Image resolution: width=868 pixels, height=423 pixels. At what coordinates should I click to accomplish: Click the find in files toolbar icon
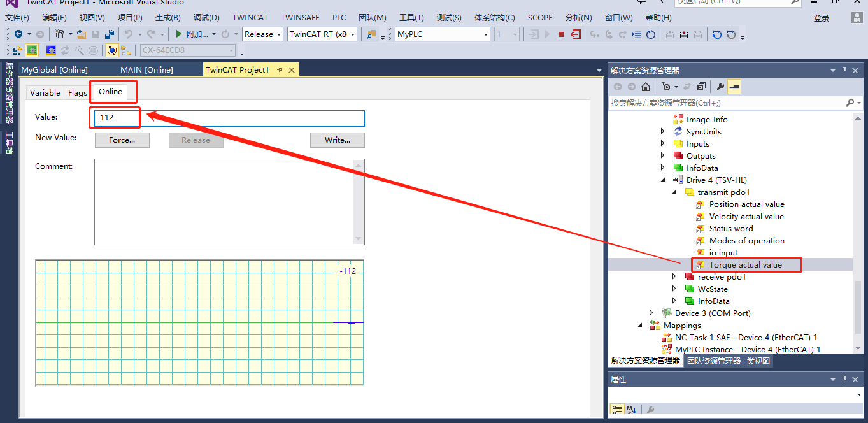tap(372, 34)
